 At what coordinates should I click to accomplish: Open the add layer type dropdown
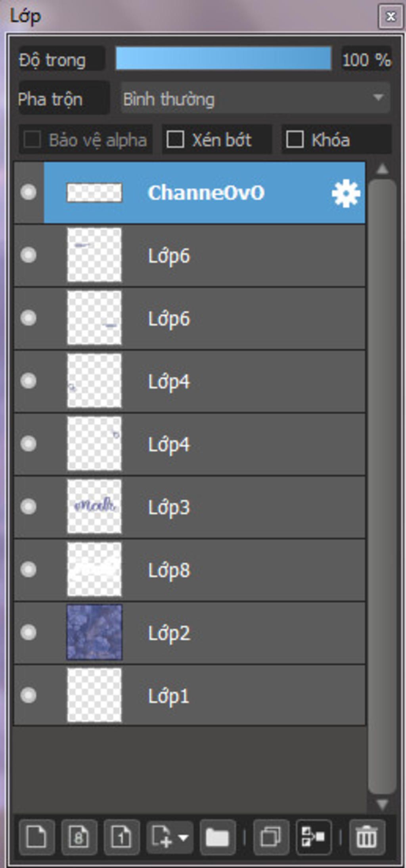tap(170, 837)
